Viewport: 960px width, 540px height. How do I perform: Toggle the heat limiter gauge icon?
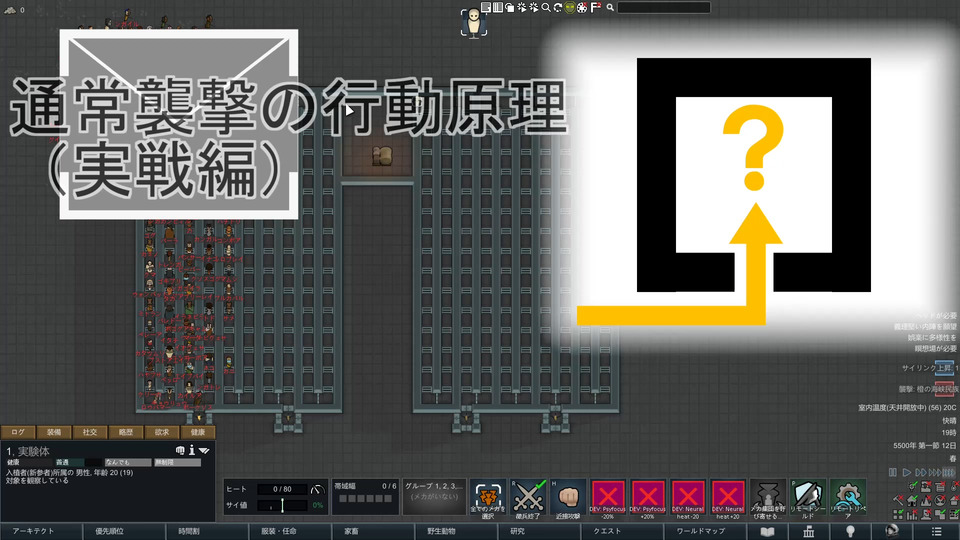[x=318, y=490]
